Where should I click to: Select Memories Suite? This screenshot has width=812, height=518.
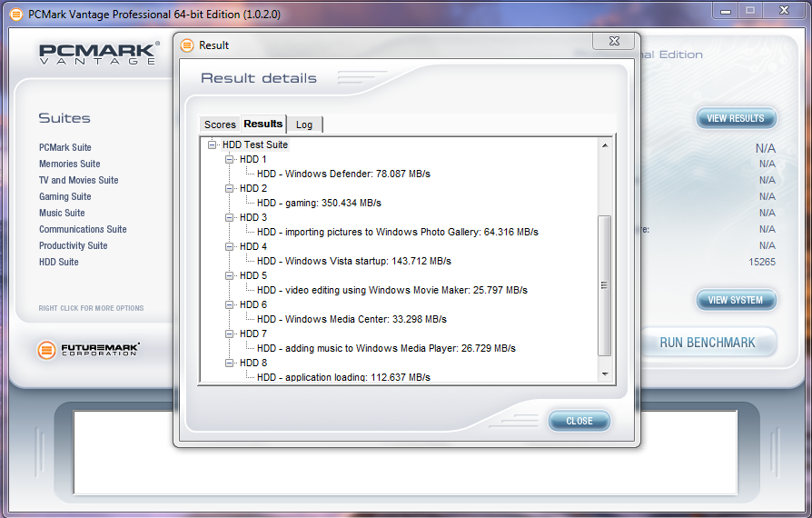tap(70, 164)
